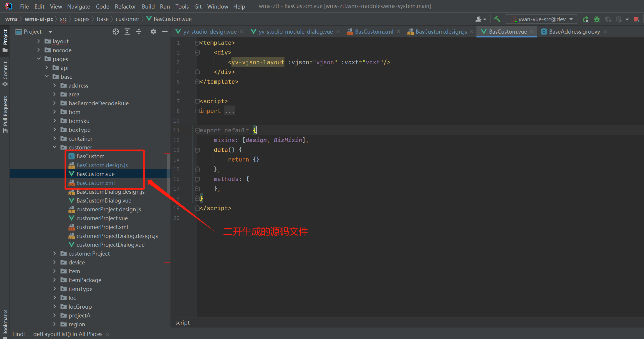Collapse the pages folder
The width and height of the screenshot is (644, 339).
39,59
